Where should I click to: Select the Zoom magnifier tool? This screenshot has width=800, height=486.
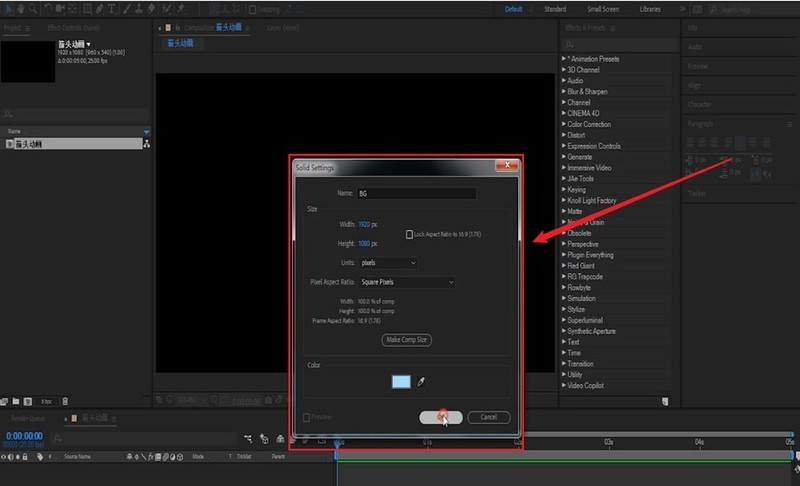[x=30, y=9]
